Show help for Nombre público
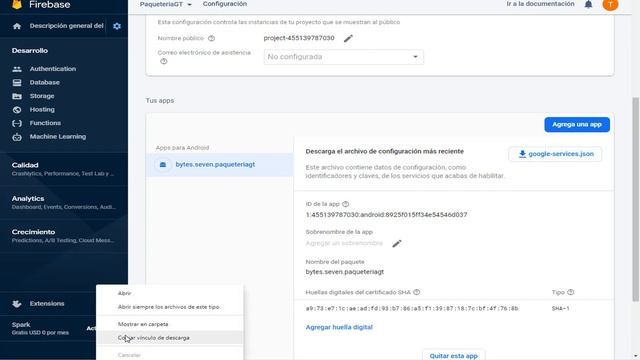 point(211,38)
